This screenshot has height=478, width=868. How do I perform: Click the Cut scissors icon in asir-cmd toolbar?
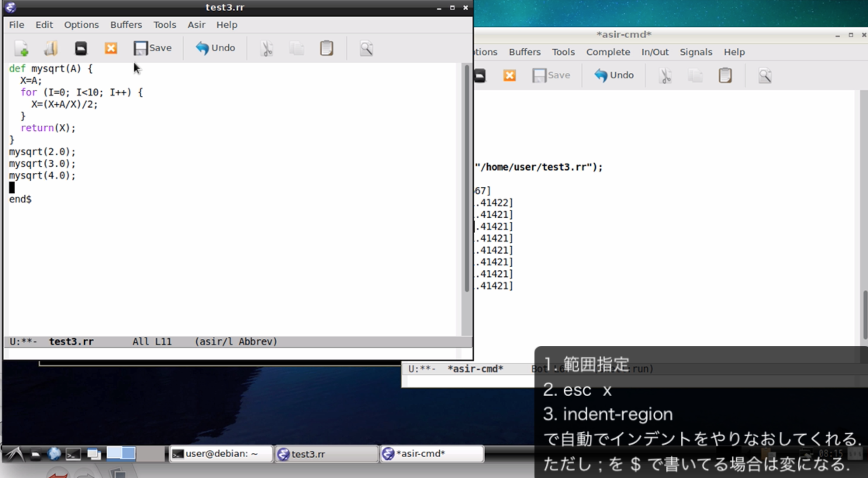[x=665, y=76]
